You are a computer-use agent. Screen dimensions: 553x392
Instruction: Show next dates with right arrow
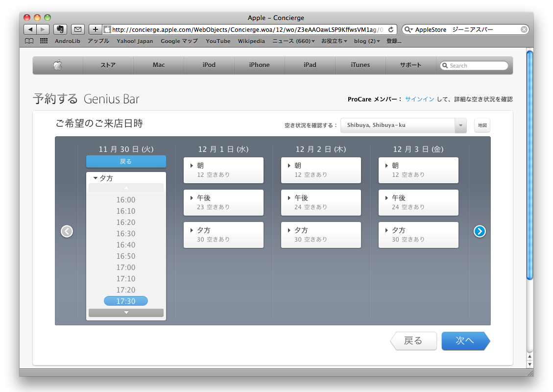click(480, 231)
